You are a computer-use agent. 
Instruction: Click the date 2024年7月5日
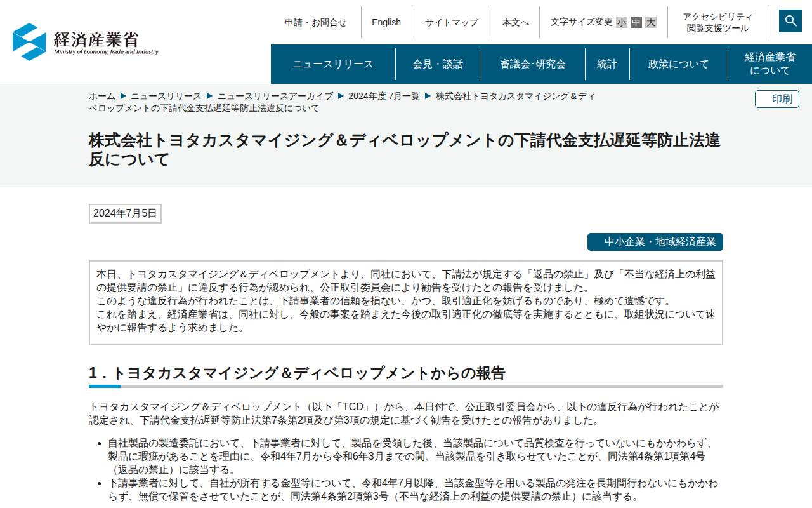[x=125, y=213]
